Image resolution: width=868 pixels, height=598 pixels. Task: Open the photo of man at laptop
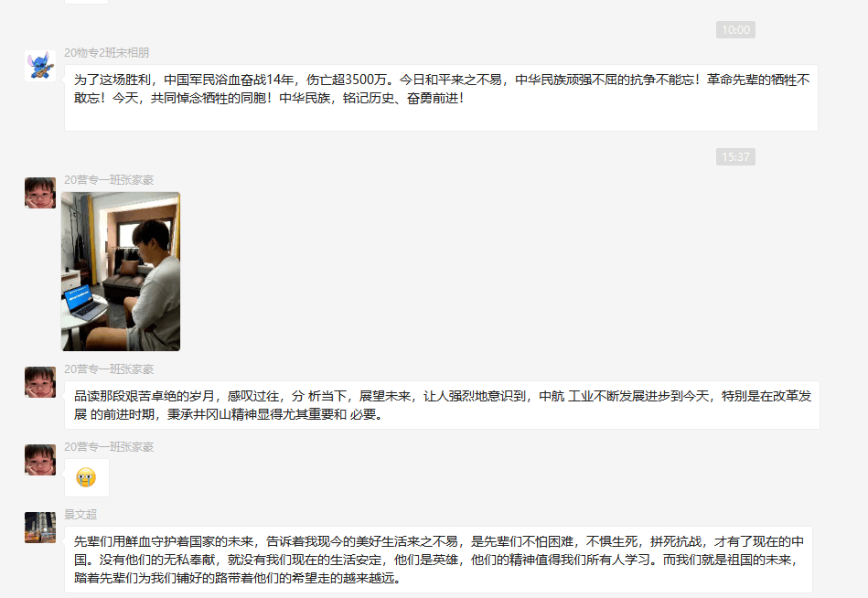(121, 271)
